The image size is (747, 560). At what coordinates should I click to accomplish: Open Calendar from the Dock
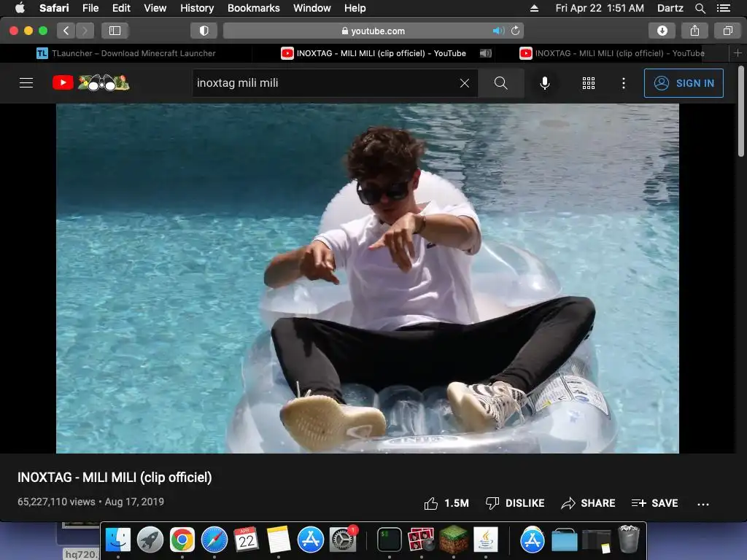point(247,540)
